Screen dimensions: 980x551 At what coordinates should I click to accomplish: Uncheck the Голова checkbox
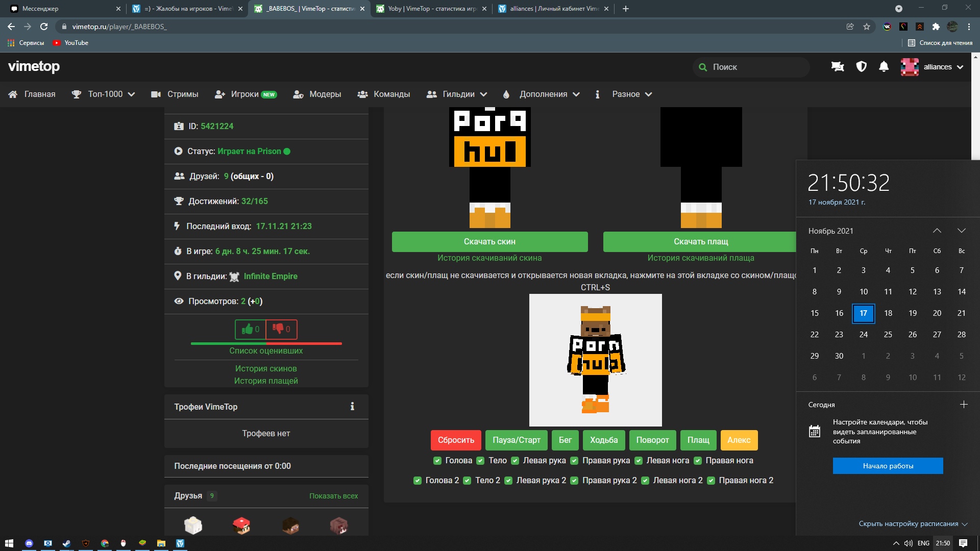pos(437,461)
